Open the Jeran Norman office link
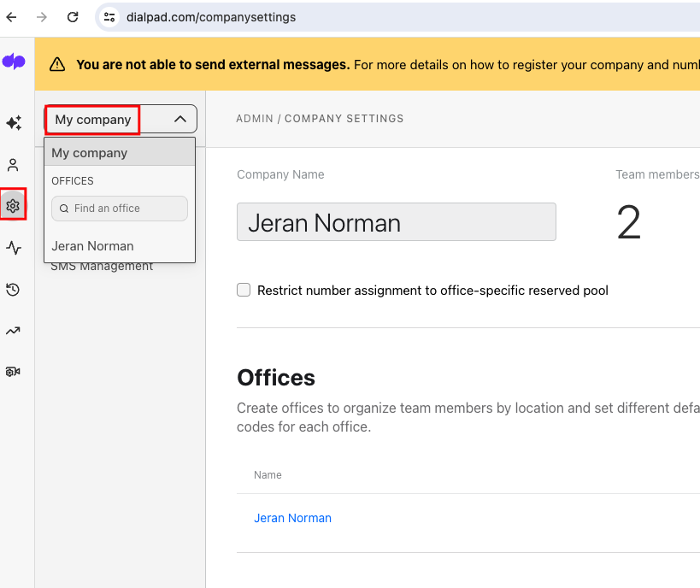The height and width of the screenshot is (588, 700). pyautogui.click(x=292, y=518)
